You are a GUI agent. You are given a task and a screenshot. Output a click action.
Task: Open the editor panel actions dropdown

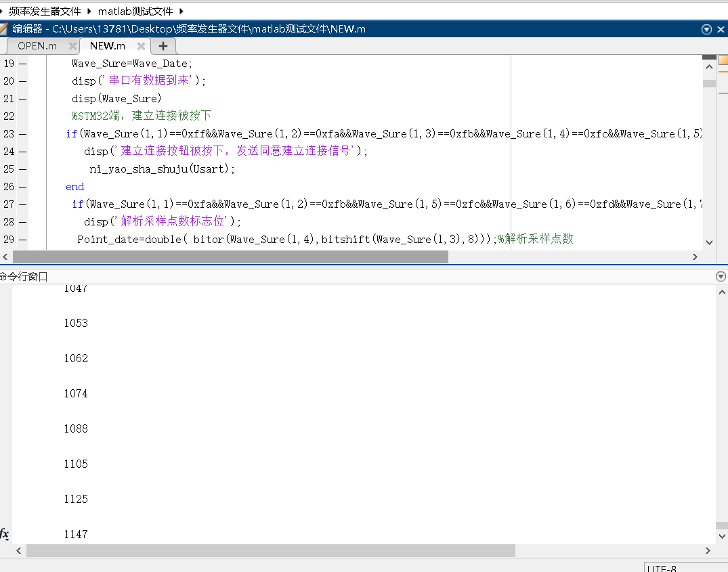706,29
